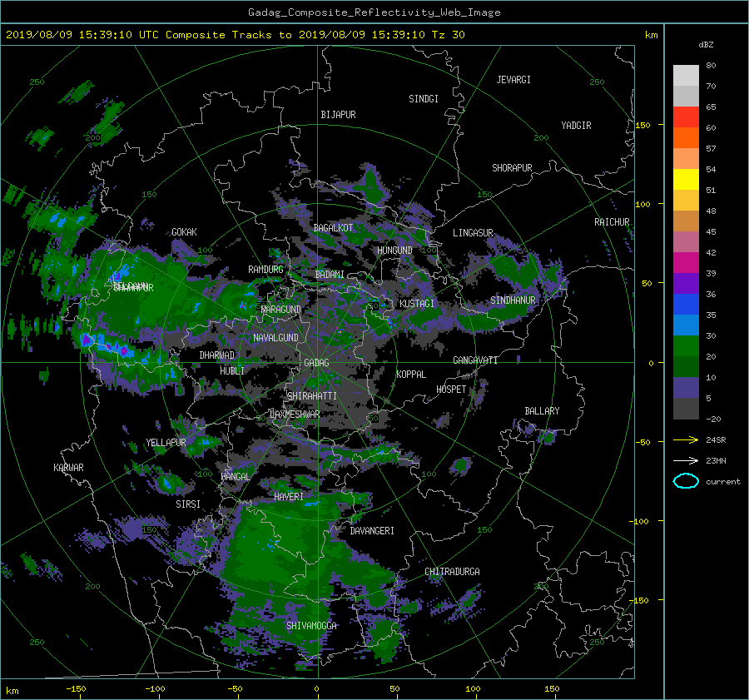Click the HUBLI city label
749x700 pixels.
click(x=232, y=370)
